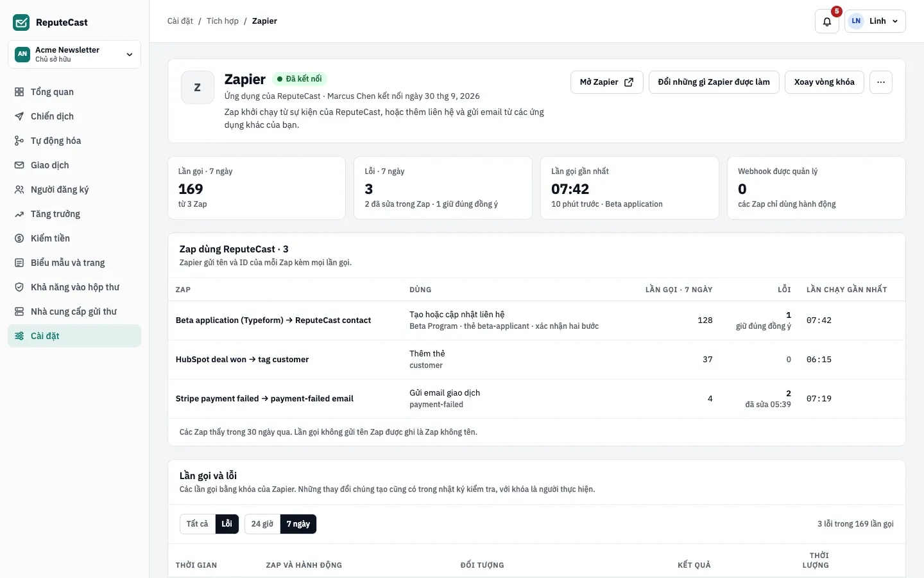Open Stripe payment failed Zap row
The height and width of the screenshot is (578, 924).
point(536,399)
